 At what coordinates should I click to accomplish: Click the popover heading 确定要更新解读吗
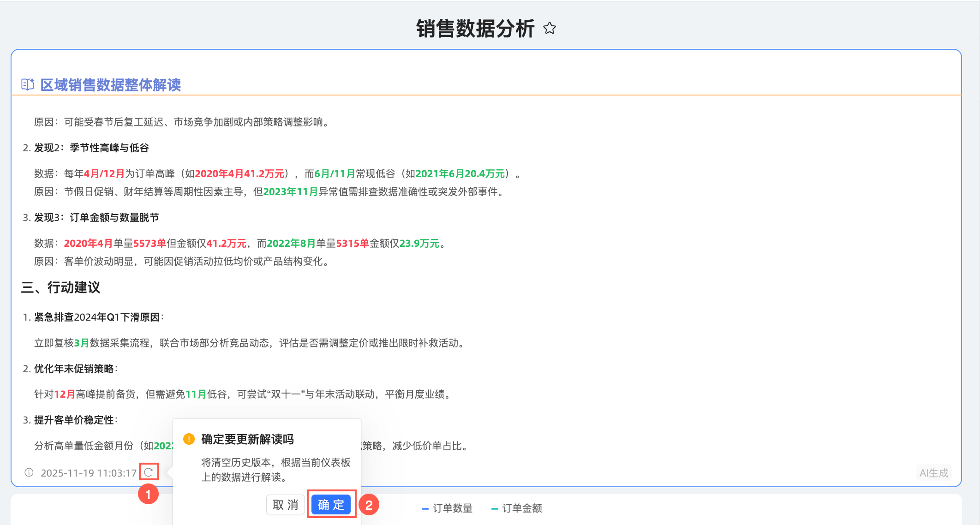[247, 439]
